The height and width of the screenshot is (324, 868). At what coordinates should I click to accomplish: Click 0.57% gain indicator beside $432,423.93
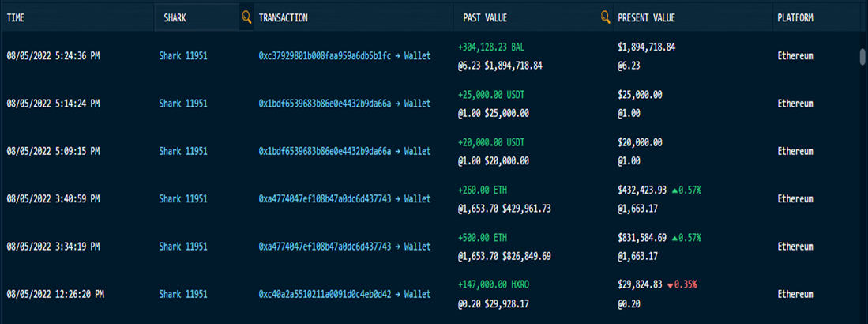[x=686, y=190]
